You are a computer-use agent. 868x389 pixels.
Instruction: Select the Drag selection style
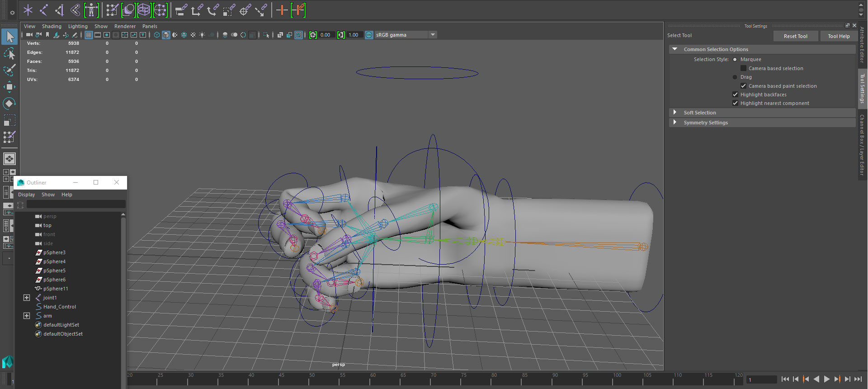click(x=735, y=77)
